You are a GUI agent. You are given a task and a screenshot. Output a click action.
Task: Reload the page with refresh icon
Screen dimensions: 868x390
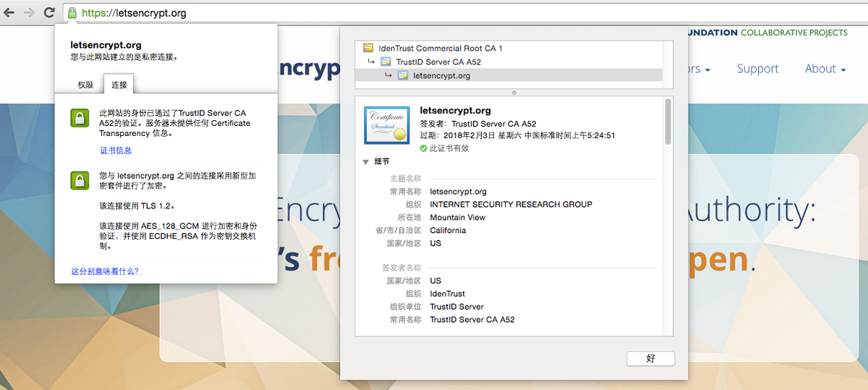tap(49, 12)
